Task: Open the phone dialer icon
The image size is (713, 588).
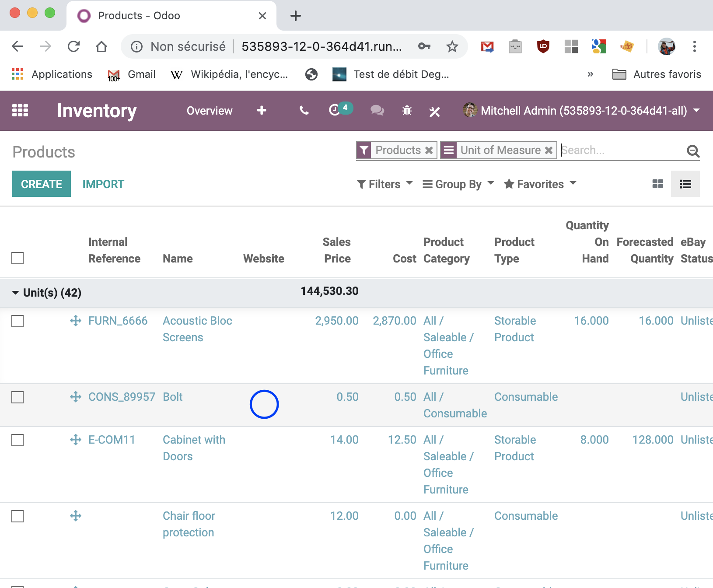Action: click(x=304, y=111)
